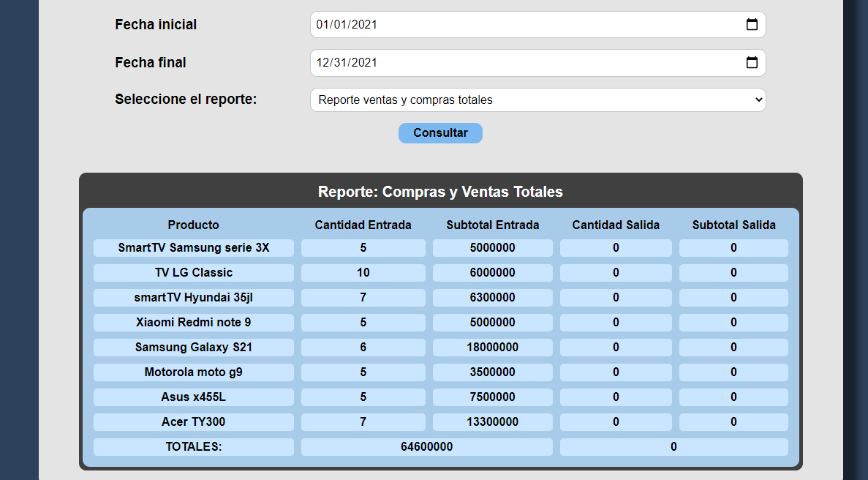Select the Cantidad Entrada column header
Image resolution: width=868 pixels, height=480 pixels.
click(x=363, y=225)
